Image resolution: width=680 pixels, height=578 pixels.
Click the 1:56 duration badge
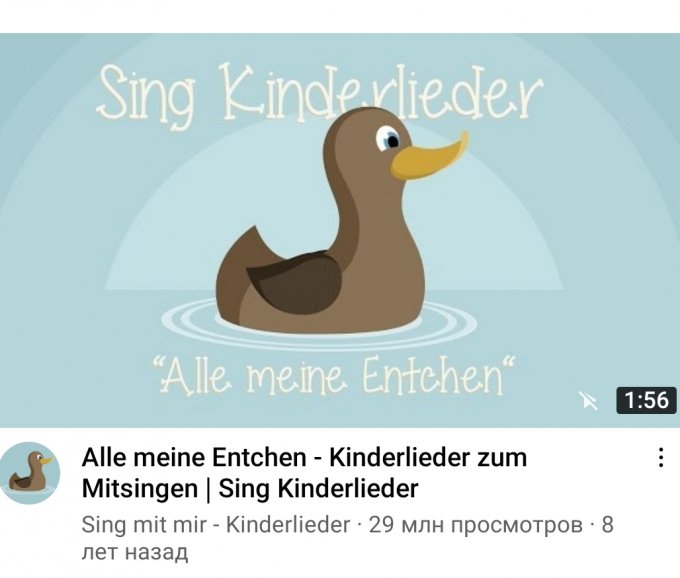tap(646, 400)
